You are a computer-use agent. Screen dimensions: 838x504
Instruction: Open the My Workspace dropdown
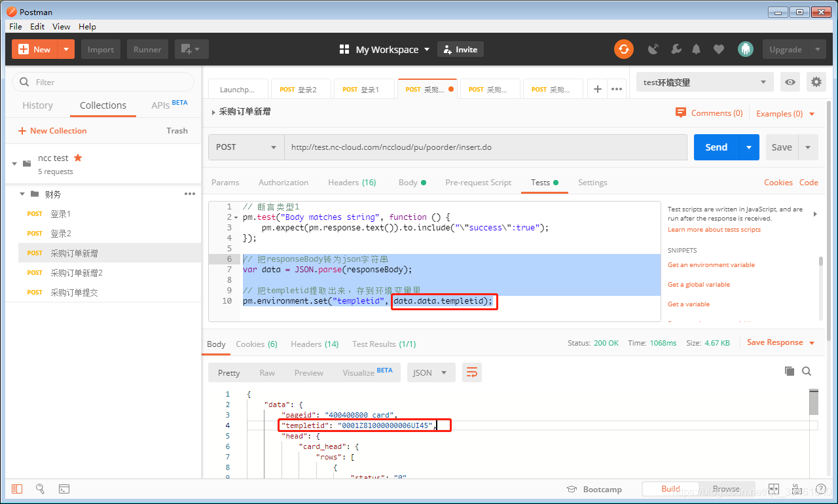tap(385, 49)
